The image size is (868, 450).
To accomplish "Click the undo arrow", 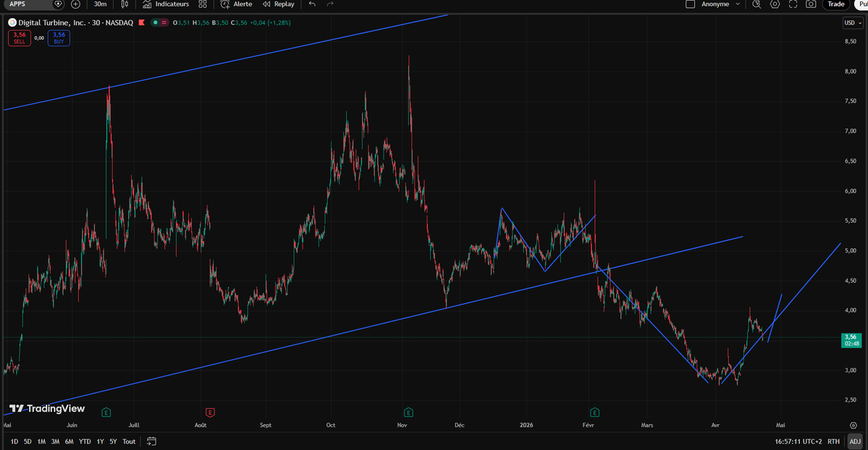I will pos(312,4).
